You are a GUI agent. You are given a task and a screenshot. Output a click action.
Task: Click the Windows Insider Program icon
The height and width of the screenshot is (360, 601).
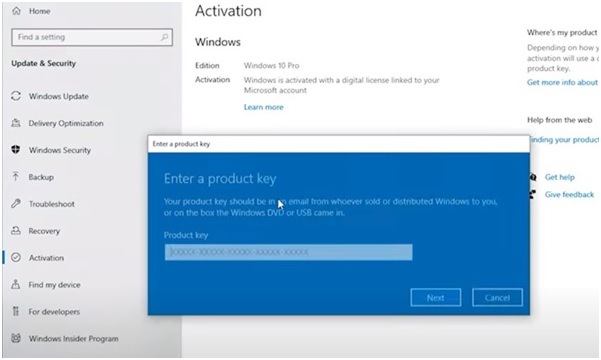16,338
